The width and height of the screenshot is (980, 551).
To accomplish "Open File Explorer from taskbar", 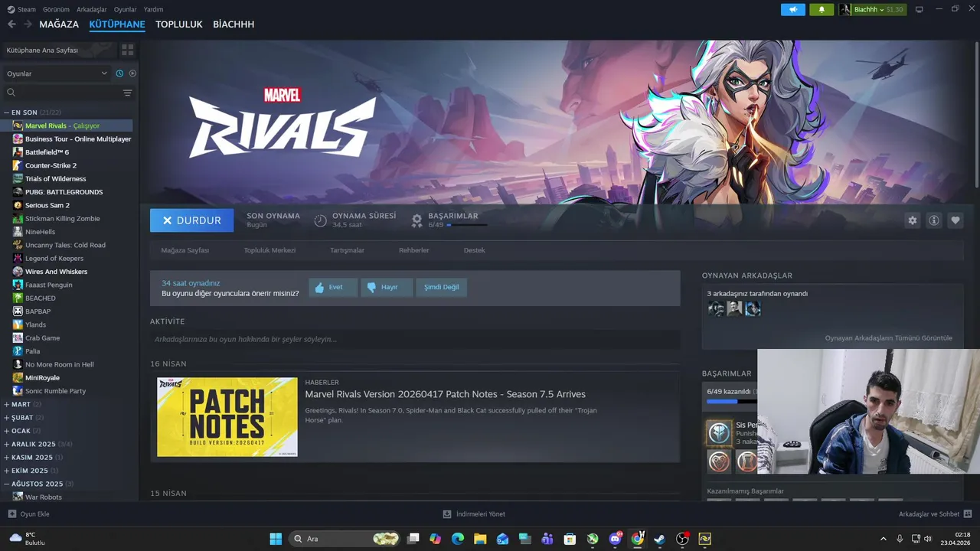I will [x=480, y=539].
